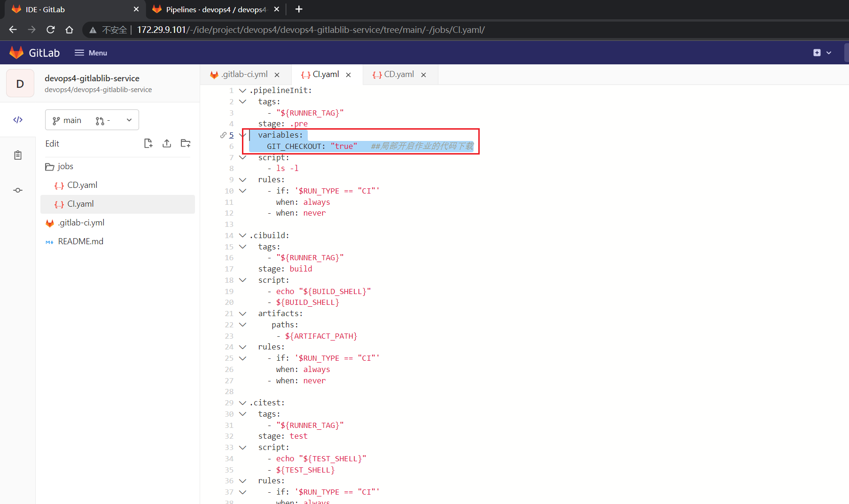Close the CD.yaml editor tab
Image resolution: width=849 pixels, height=504 pixels.
423,75
